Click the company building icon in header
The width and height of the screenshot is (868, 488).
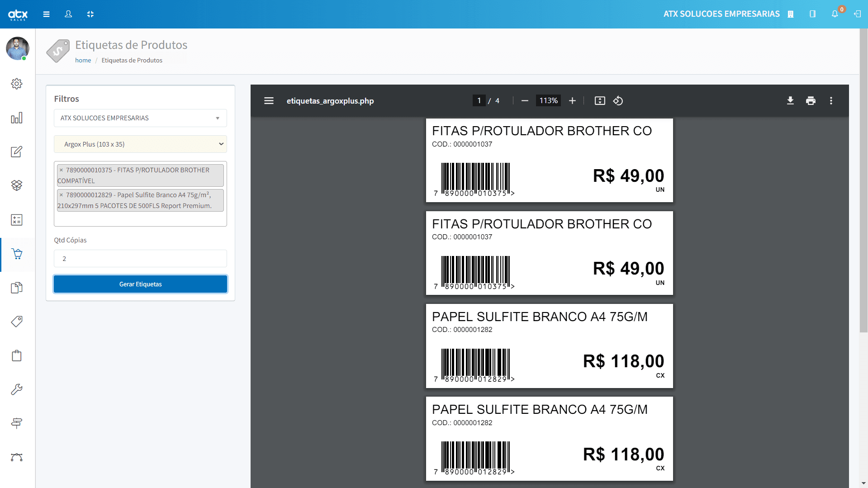pyautogui.click(x=791, y=14)
